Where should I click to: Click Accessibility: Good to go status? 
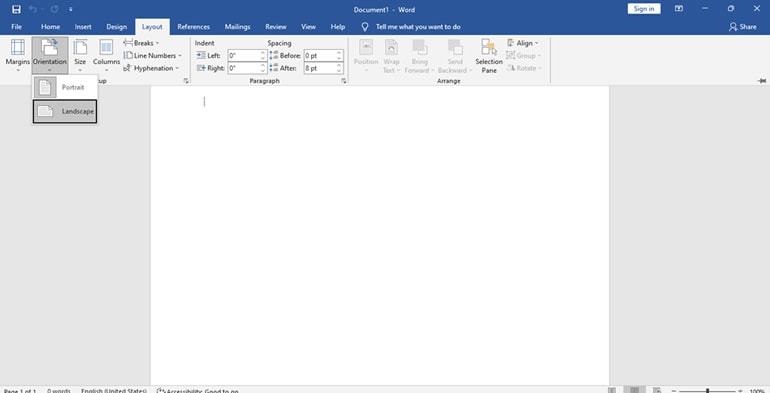click(197, 391)
